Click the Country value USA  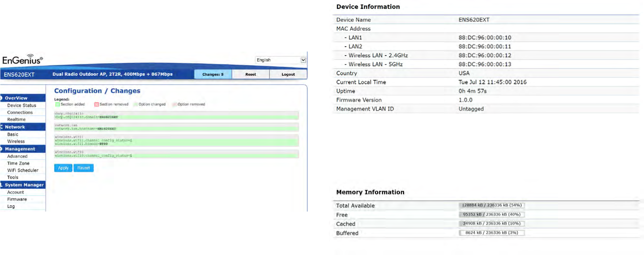pyautogui.click(x=464, y=73)
